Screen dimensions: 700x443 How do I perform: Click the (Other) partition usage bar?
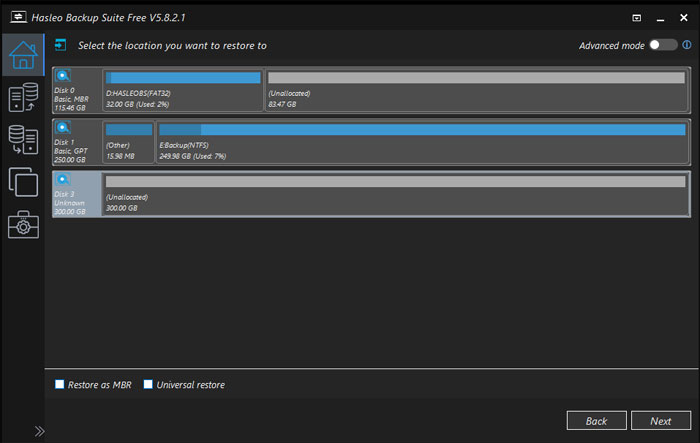point(129,130)
